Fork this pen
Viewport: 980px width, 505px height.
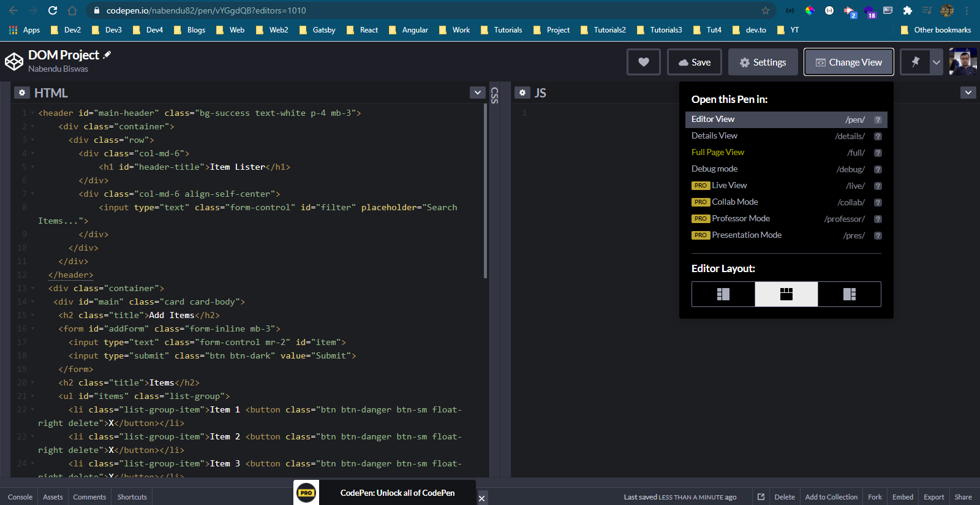(875, 497)
